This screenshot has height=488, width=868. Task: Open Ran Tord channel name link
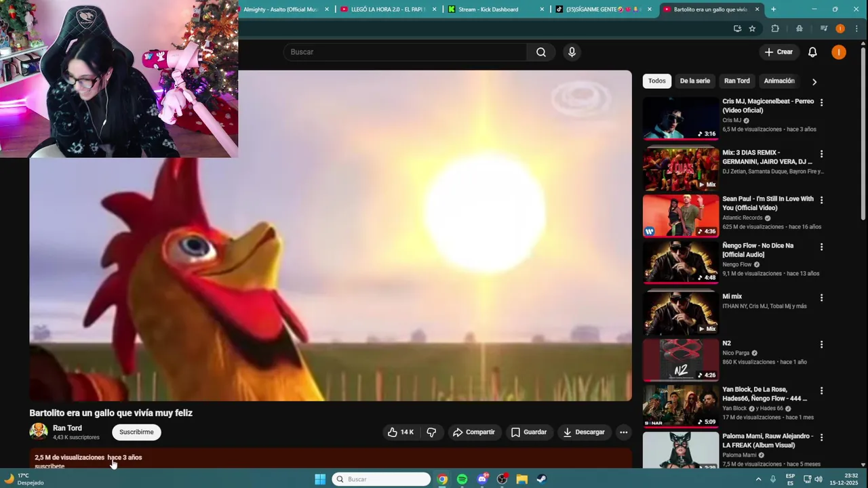tap(67, 428)
